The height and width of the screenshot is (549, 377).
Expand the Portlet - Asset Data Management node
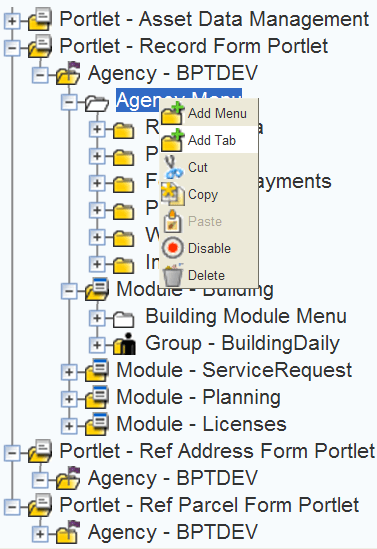coord(12,21)
